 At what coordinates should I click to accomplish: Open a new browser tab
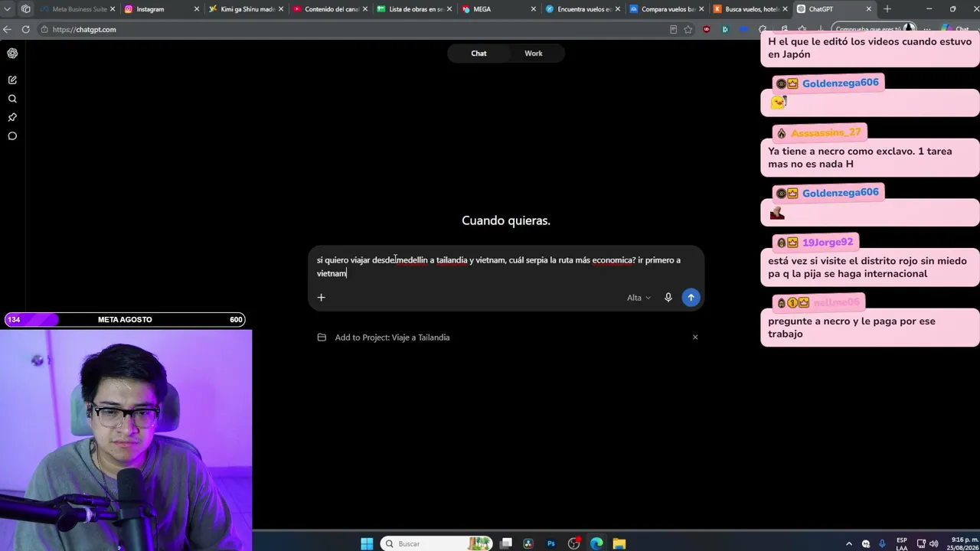click(887, 9)
